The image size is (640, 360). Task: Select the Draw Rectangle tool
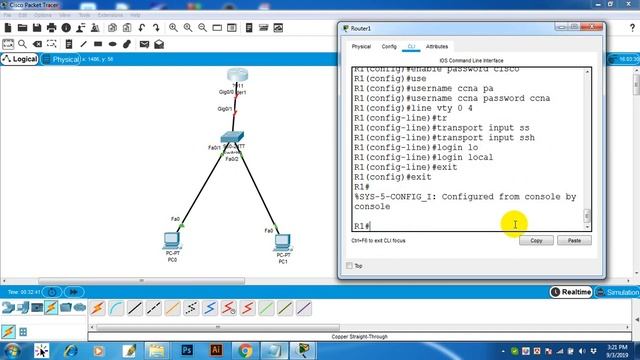(98, 44)
